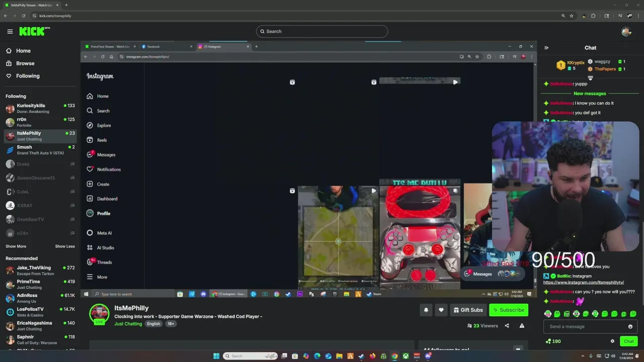Open PrimeTime recommended channel
The height and width of the screenshot is (362, 644).
(x=40, y=285)
